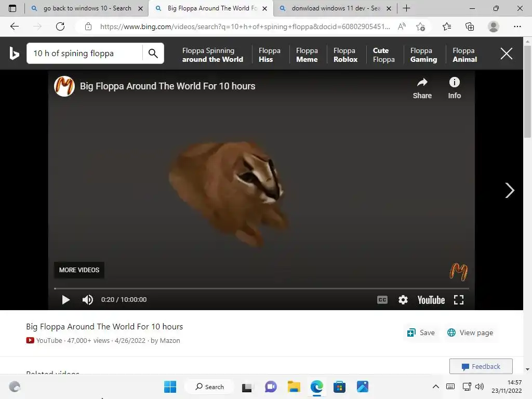Open a new browser tab
The width and height of the screenshot is (532, 399).
(406, 8)
